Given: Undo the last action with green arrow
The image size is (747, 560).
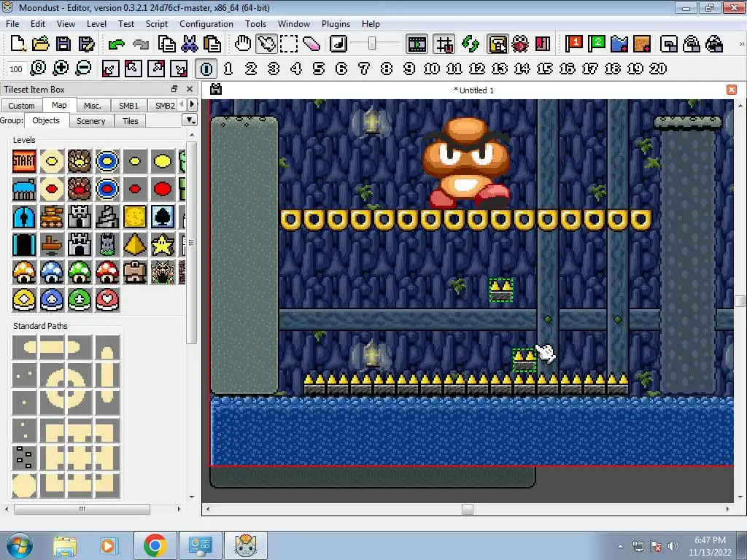Looking at the screenshot, I should 116,44.
